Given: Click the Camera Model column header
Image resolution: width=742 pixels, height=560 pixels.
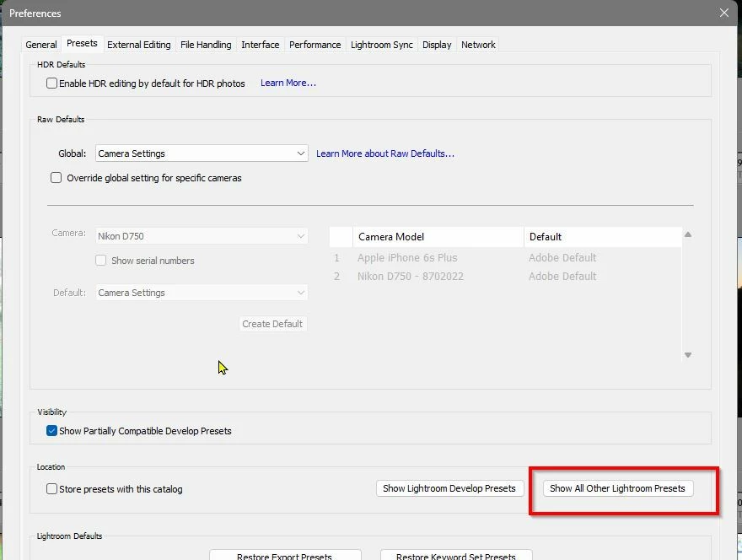Looking at the screenshot, I should pos(438,237).
